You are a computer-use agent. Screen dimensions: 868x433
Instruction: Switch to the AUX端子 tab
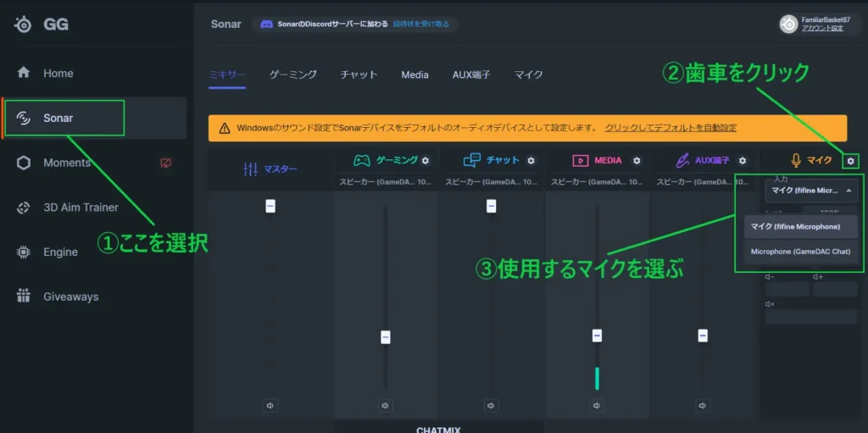tap(471, 75)
